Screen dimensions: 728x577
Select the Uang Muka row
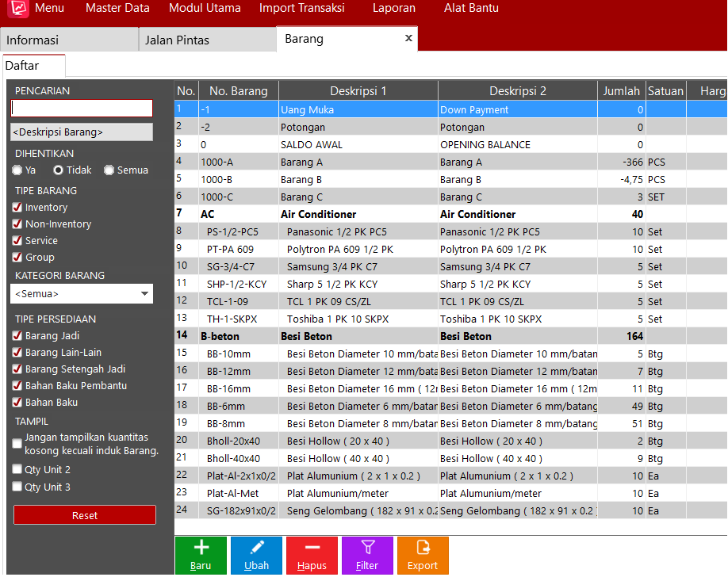(450, 109)
